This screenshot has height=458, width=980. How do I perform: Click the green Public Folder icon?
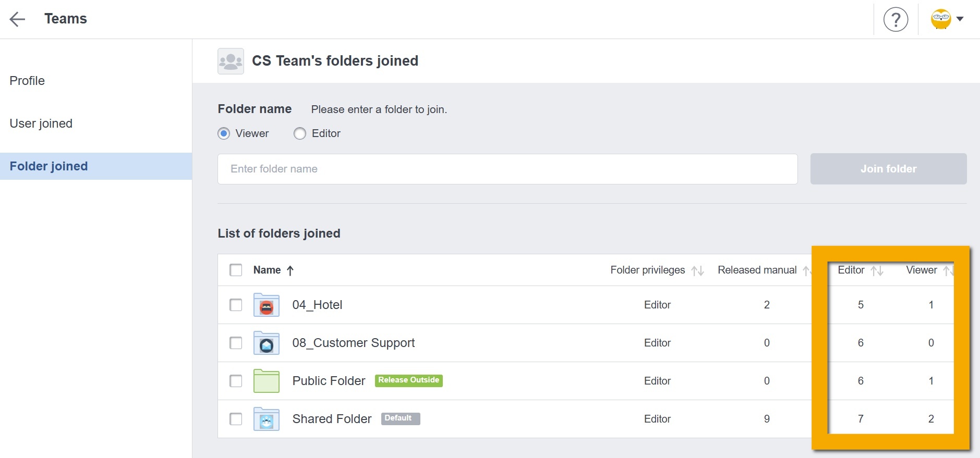tap(266, 381)
